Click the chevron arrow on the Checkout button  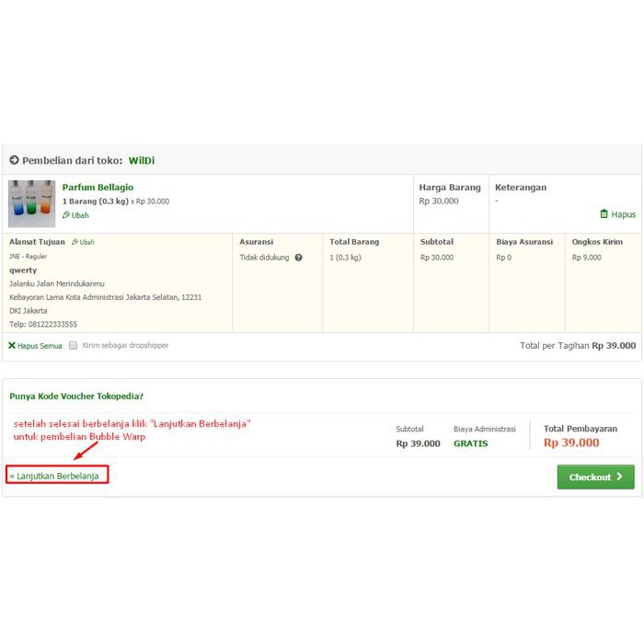[x=620, y=477]
